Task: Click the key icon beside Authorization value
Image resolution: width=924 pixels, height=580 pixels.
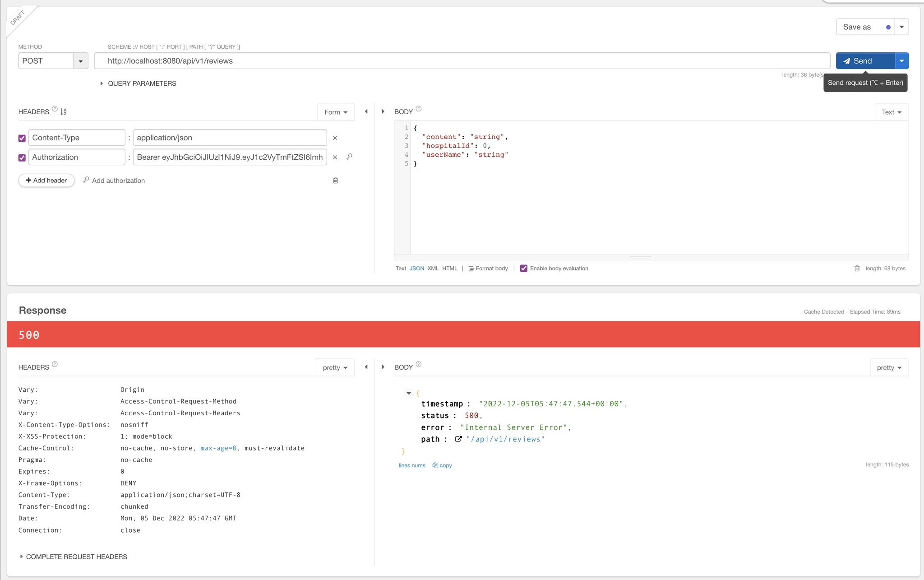Action: pos(349,157)
